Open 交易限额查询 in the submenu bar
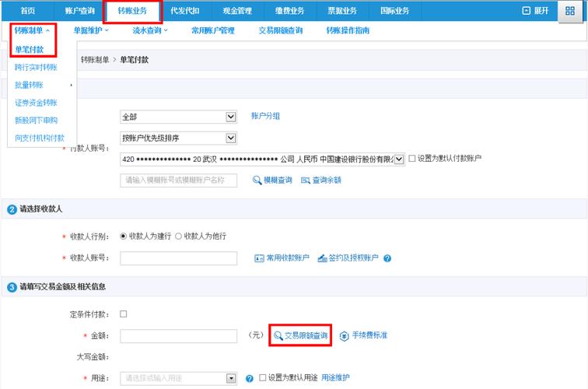The image size is (588, 389). click(x=281, y=30)
